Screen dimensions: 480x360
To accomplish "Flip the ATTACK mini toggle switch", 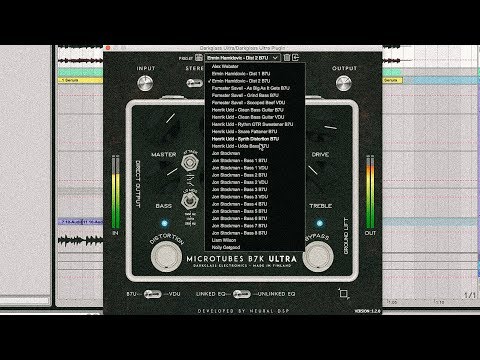I will [190, 163].
